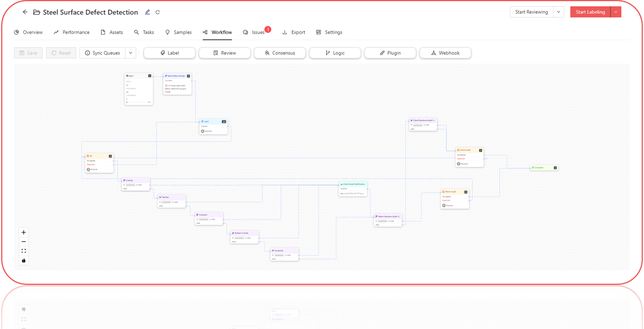Select Client Random Audit % node
This screenshot has height=329, width=644.
(x=423, y=124)
